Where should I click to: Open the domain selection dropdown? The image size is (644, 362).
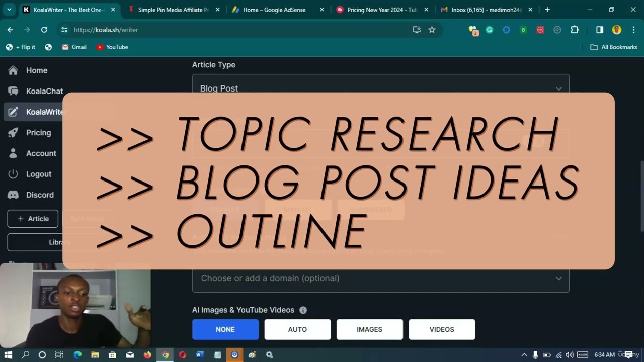pos(381,278)
